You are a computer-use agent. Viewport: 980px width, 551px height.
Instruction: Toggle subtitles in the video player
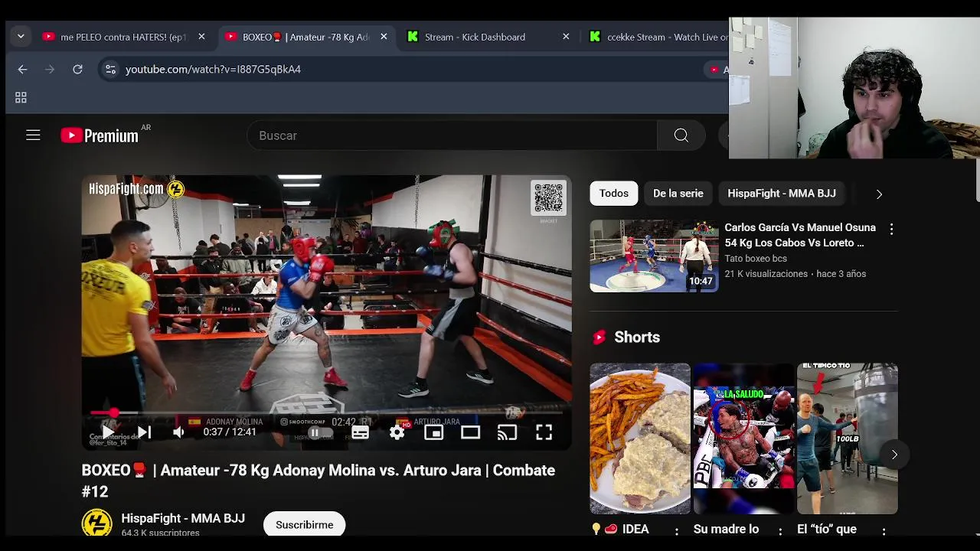(360, 432)
